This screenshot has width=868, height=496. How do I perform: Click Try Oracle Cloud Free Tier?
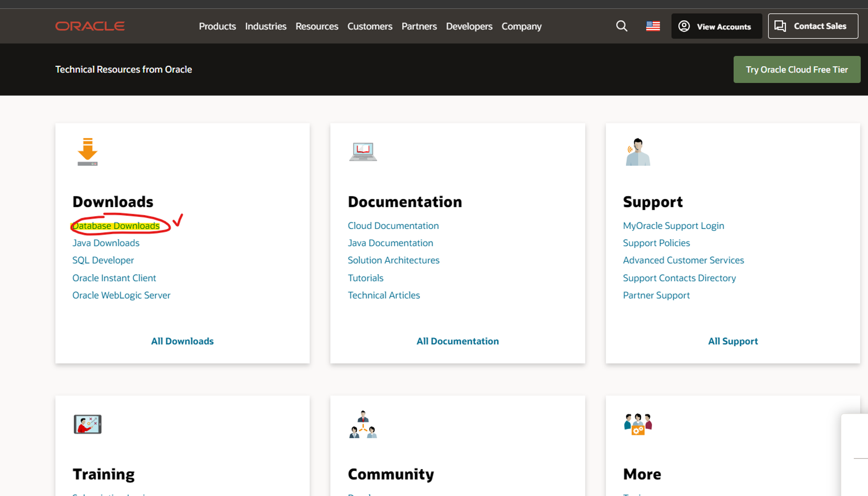797,69
